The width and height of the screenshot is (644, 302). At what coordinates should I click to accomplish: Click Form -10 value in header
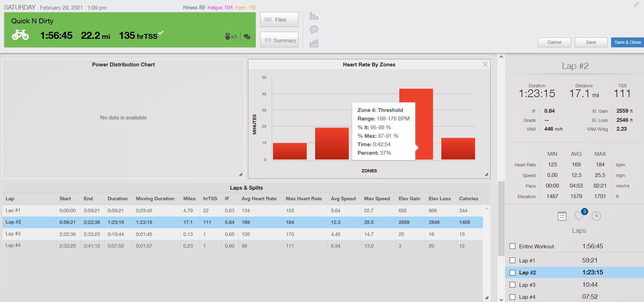click(245, 7)
